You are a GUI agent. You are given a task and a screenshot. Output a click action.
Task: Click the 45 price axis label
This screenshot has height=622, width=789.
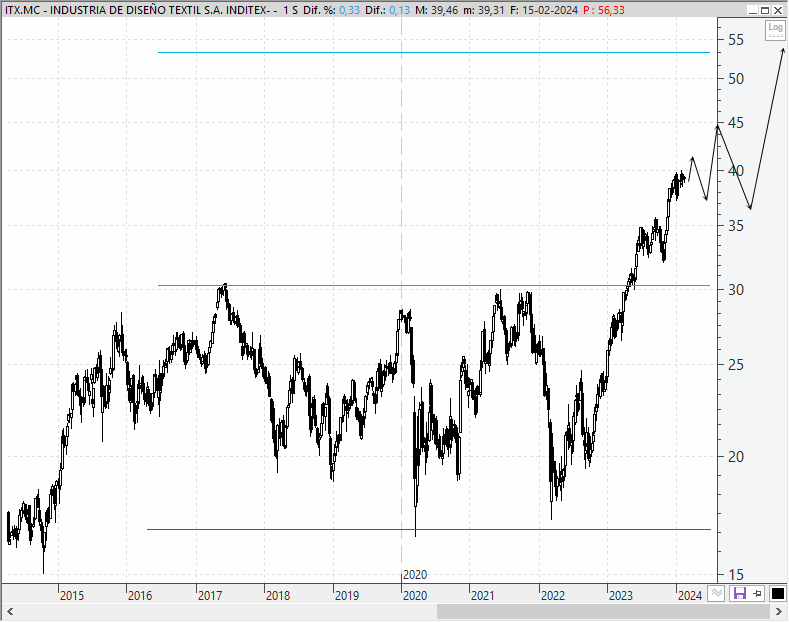[736, 123]
